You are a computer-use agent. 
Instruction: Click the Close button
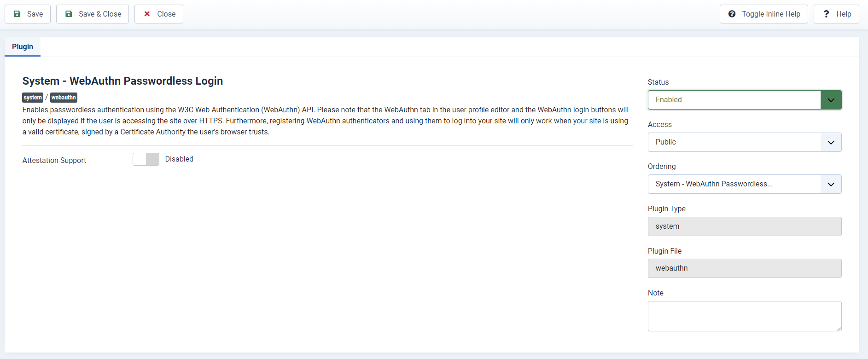[x=159, y=14]
